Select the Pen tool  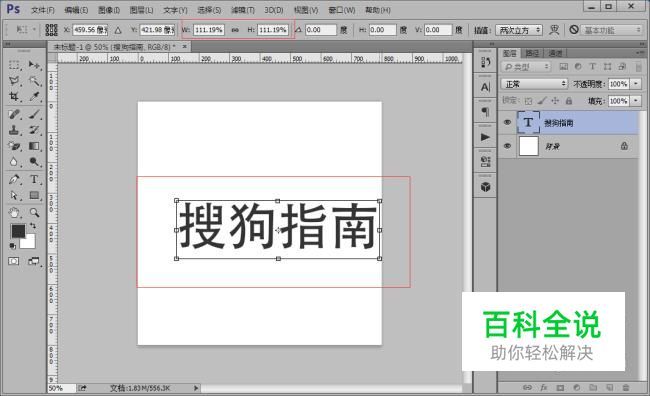tap(14, 179)
